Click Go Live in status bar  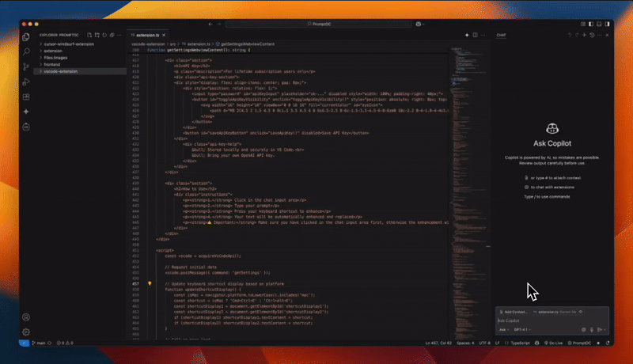pyautogui.click(x=553, y=343)
